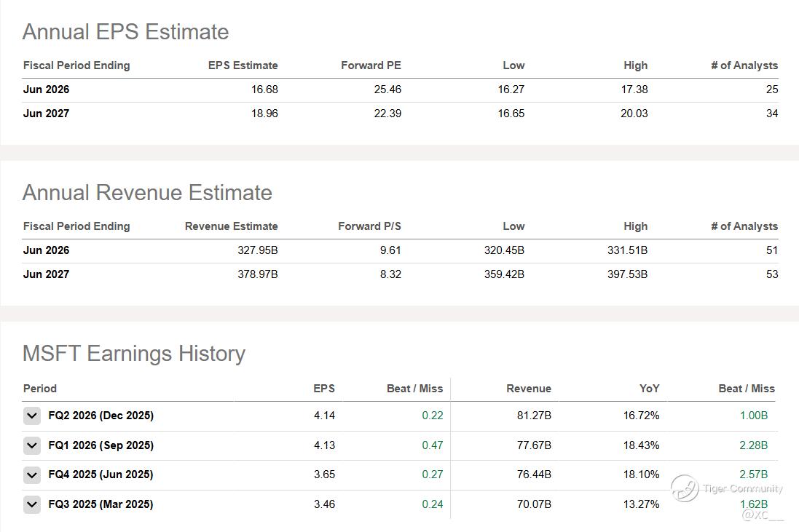
Task: Click the Annual EPS Estimate heading
Action: tap(125, 32)
